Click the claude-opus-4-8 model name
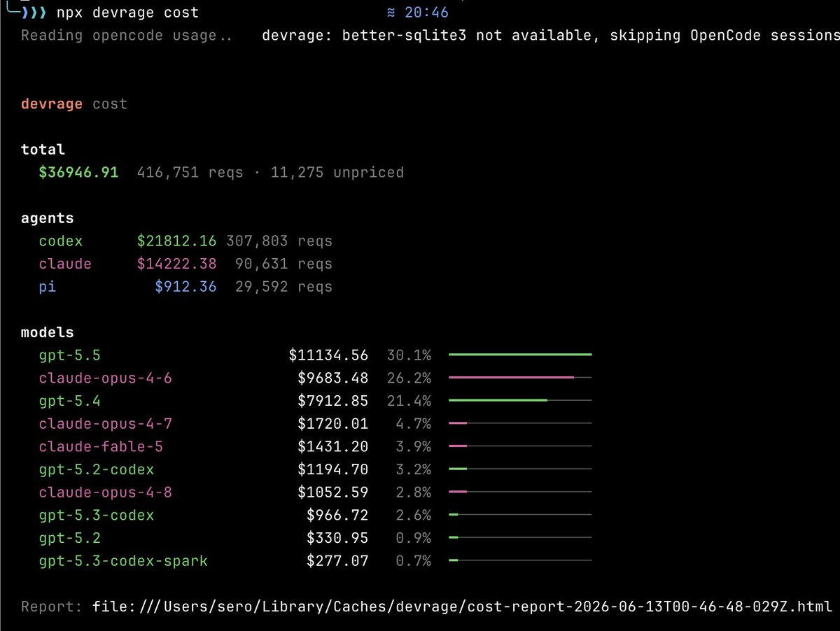The image size is (840, 631). [106, 492]
